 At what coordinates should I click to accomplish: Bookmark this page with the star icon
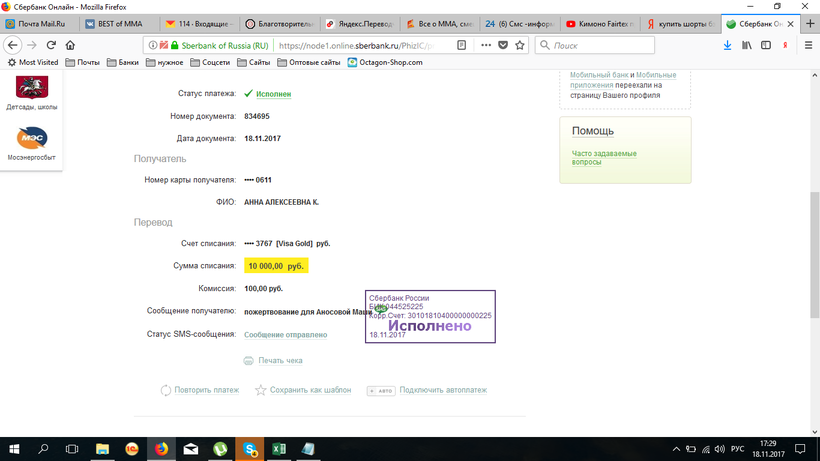(x=520, y=45)
